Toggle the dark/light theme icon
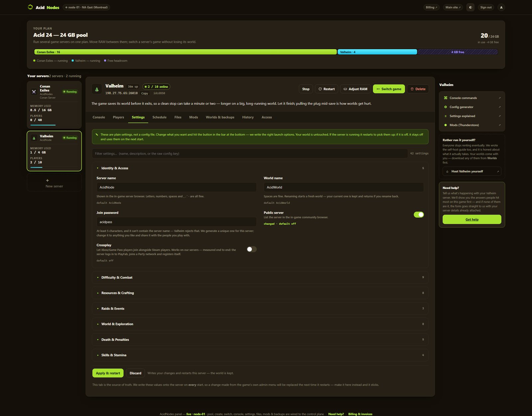The width and height of the screenshot is (532, 416). click(470, 7)
